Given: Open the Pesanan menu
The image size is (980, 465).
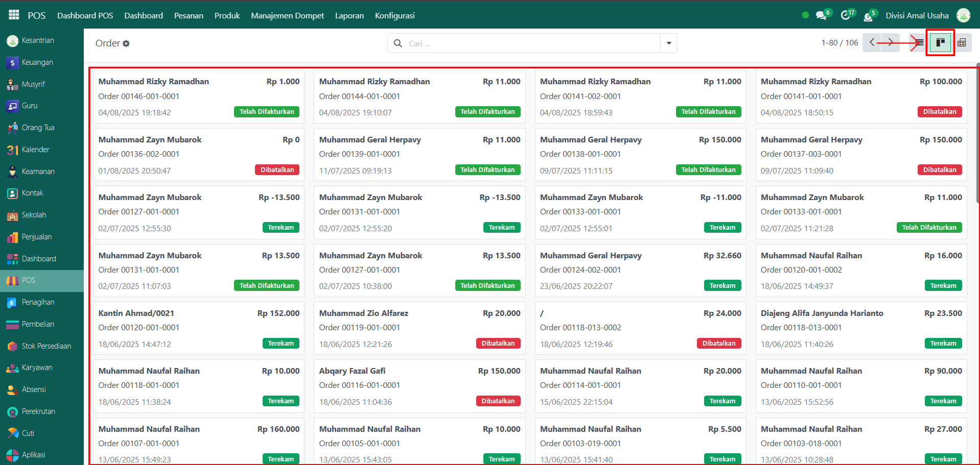Looking at the screenshot, I should tap(189, 16).
